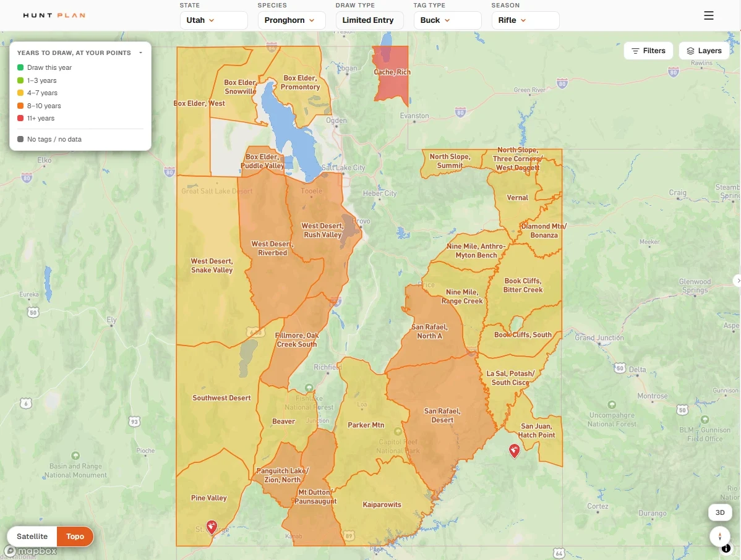Select the Nine Mile, Range Creek unit
The image size is (741, 560).
coord(462,297)
